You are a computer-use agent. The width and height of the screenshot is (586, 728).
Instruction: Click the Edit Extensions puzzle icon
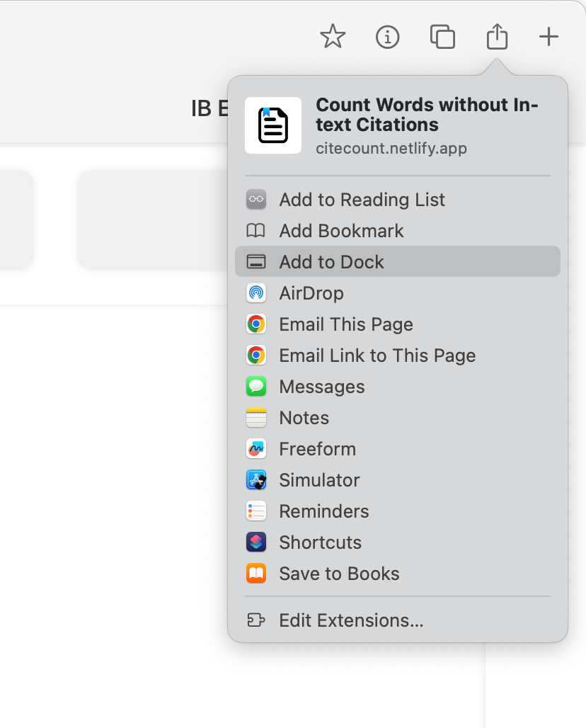coord(256,620)
